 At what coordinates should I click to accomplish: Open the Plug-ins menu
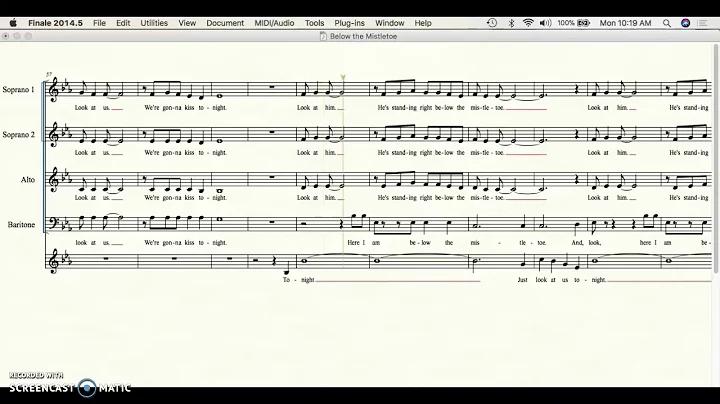[x=349, y=23]
